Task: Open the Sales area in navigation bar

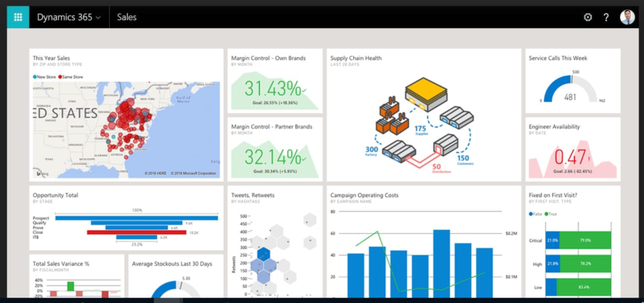Action: (127, 17)
